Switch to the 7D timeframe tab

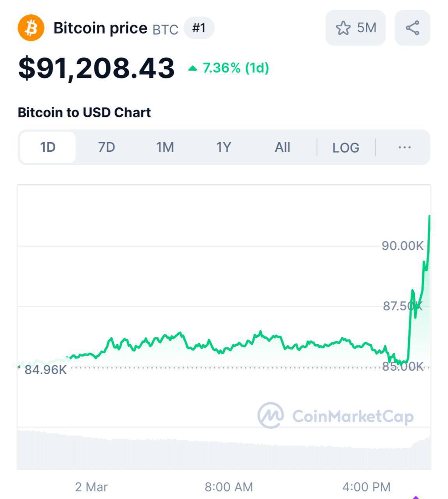click(x=106, y=147)
